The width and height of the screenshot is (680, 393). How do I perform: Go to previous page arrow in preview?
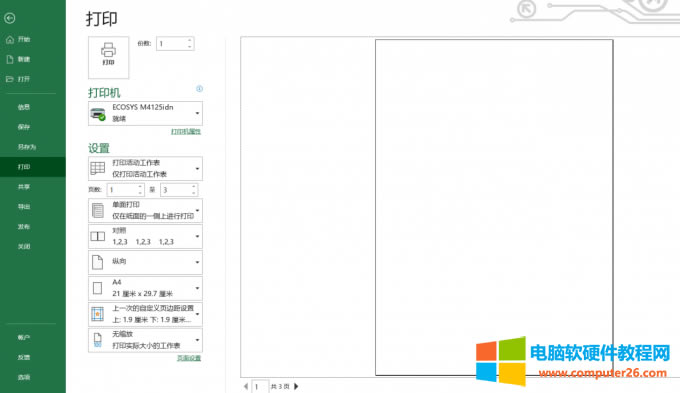pos(245,386)
